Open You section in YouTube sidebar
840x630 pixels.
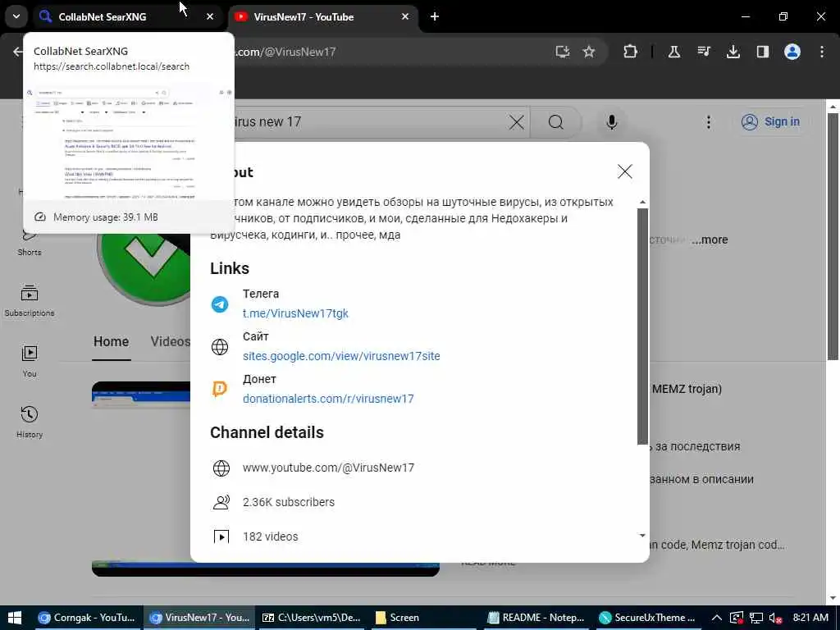click(x=30, y=361)
